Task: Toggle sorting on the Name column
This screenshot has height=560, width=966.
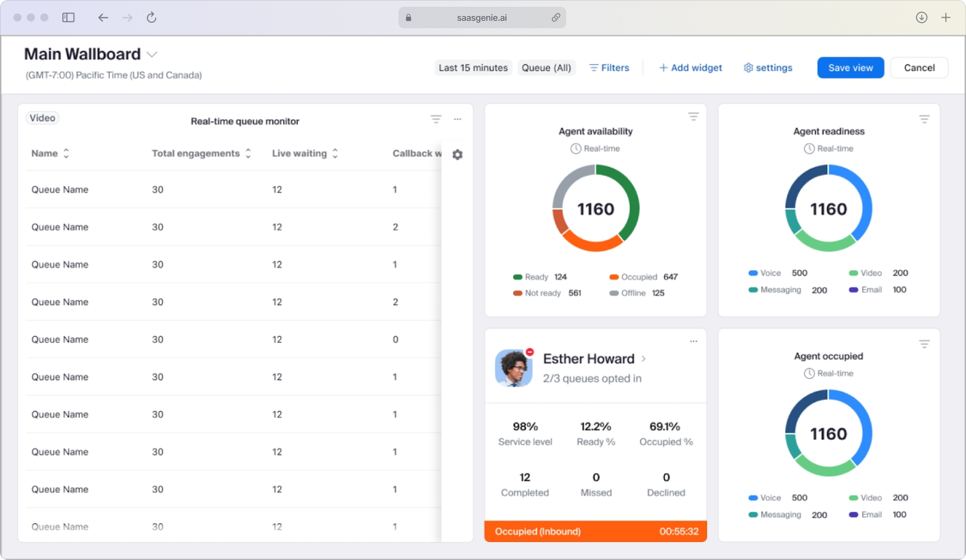Action: 65,153
